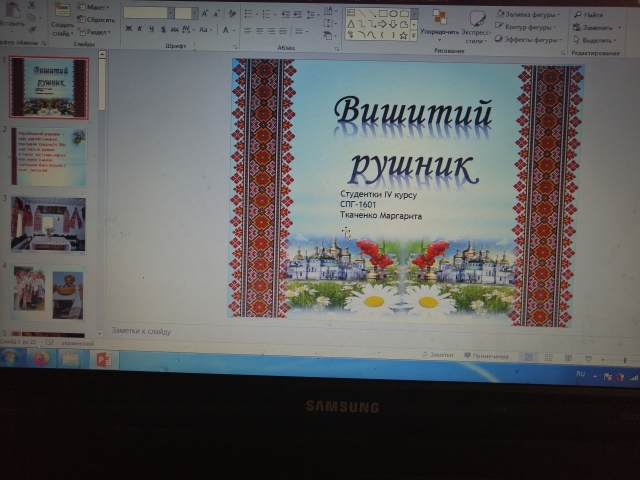
Task: Select the right arrow shape in gallery
Action: point(382,24)
